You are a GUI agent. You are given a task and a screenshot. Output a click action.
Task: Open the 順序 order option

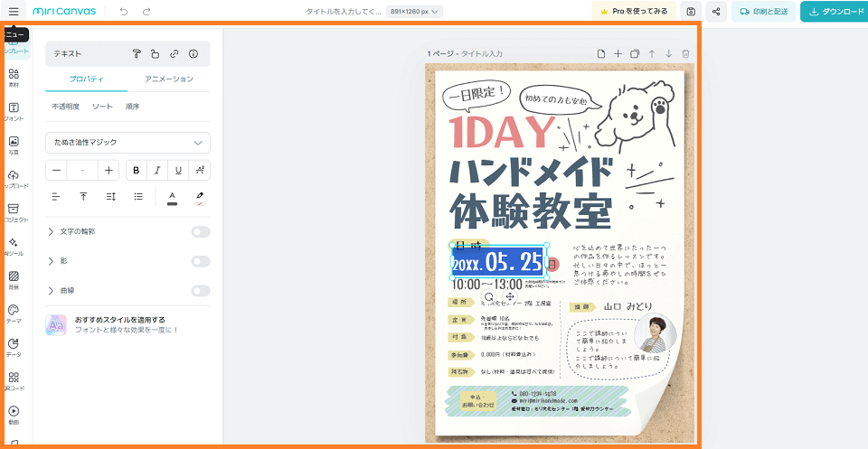[x=132, y=107]
